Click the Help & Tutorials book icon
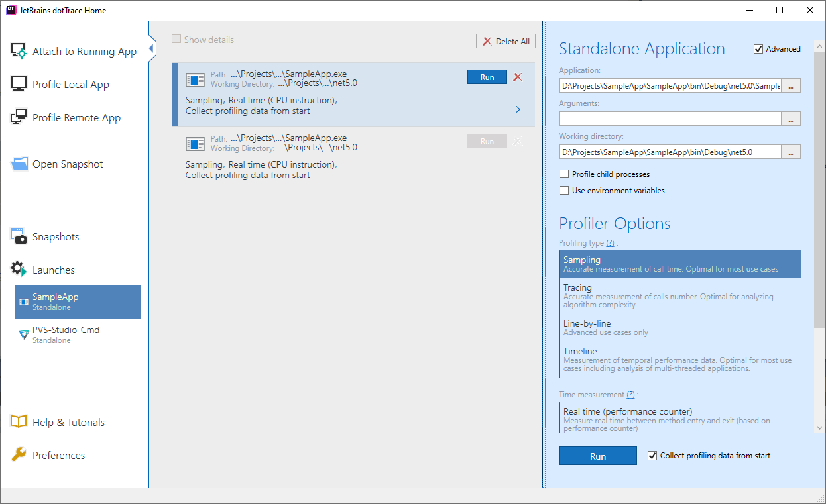Screen dimensions: 826x504 point(19,422)
